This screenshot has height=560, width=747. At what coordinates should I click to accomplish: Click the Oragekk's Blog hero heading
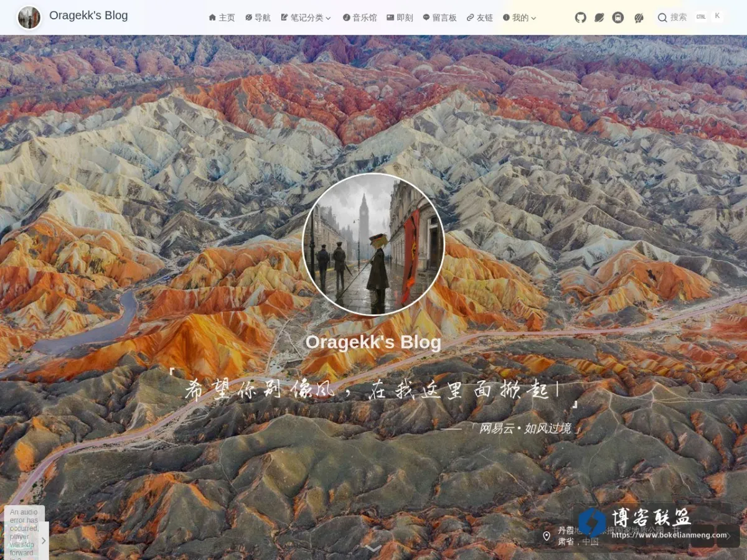tap(374, 342)
